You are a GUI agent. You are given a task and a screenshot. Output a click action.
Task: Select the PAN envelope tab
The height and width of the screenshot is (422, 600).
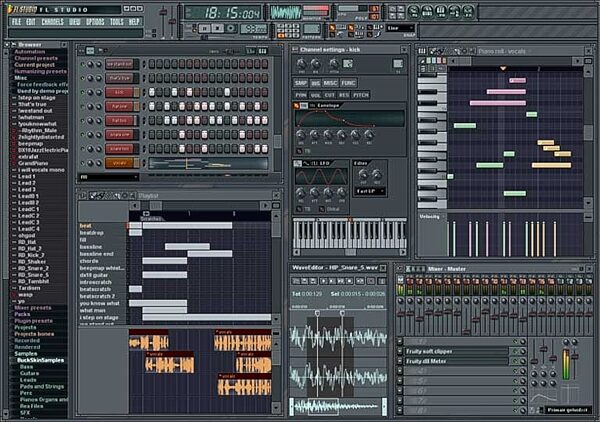click(x=301, y=95)
